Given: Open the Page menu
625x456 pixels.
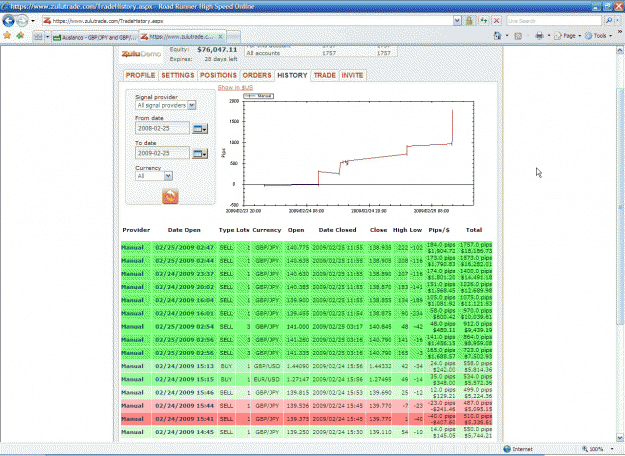Looking at the screenshot, I should pos(566,36).
